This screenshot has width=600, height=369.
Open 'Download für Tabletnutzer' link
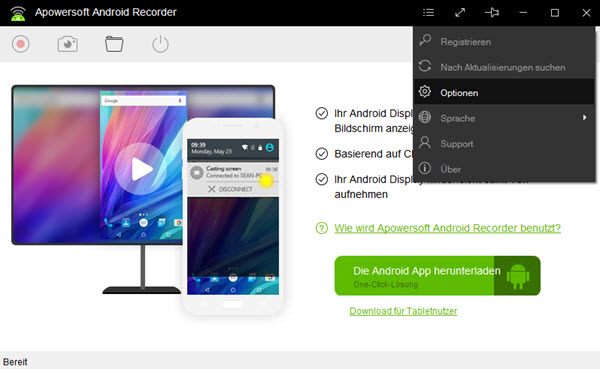pos(403,311)
